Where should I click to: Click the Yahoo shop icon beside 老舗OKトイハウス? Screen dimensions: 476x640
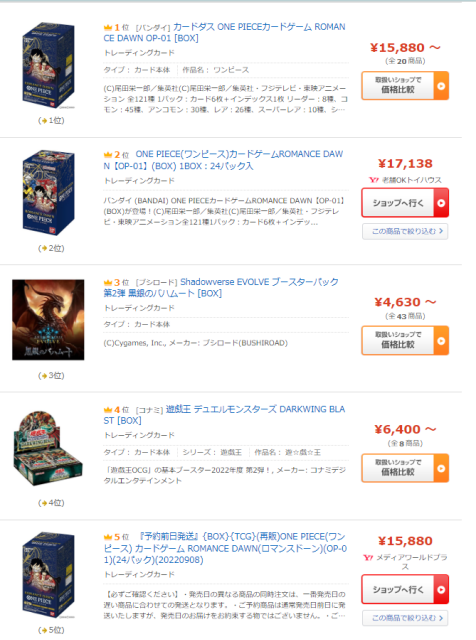coord(374,180)
